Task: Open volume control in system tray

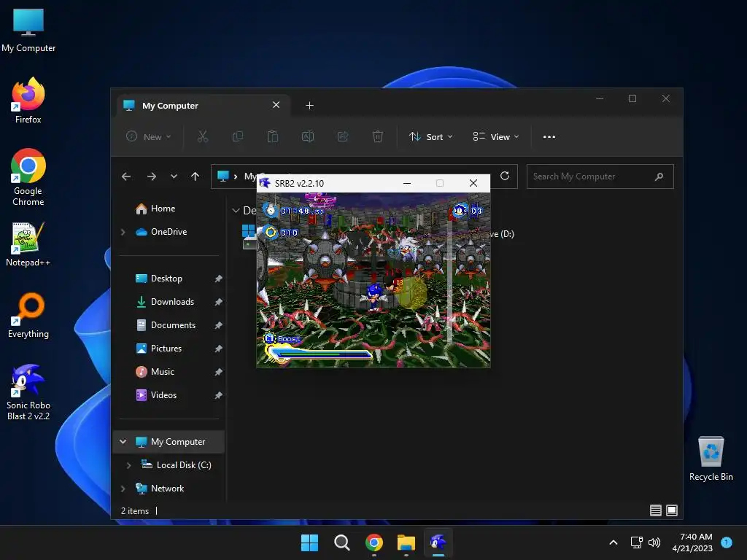Action: [654, 542]
